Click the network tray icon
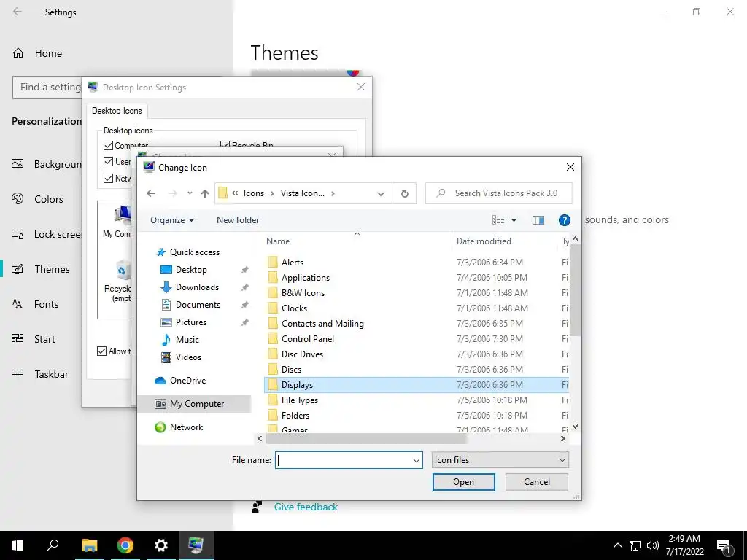This screenshot has width=747, height=560. point(635,545)
